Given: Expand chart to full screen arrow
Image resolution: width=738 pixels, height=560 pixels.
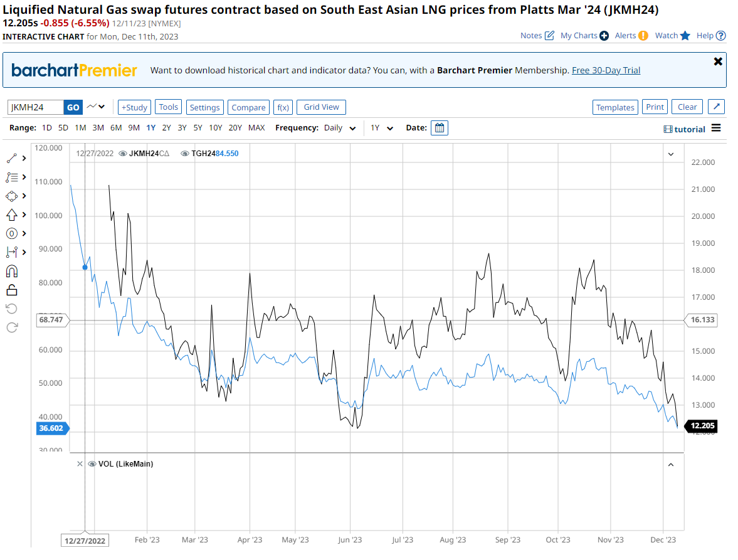Looking at the screenshot, I should [716, 107].
